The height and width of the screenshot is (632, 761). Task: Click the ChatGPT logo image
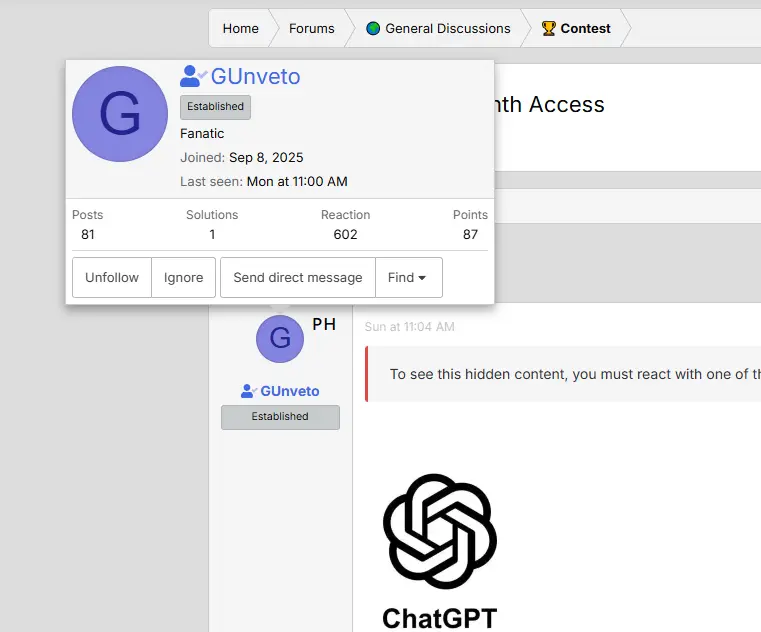(440, 531)
